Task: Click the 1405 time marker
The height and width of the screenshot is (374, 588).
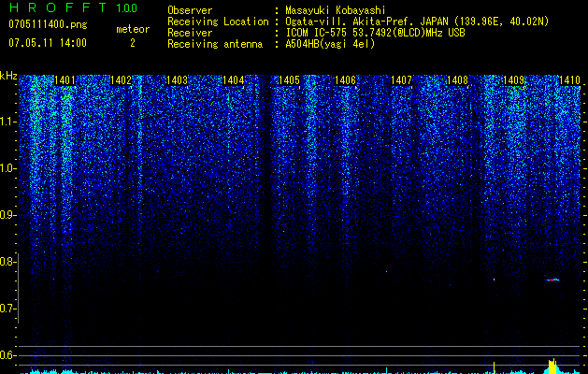Action: [x=290, y=80]
